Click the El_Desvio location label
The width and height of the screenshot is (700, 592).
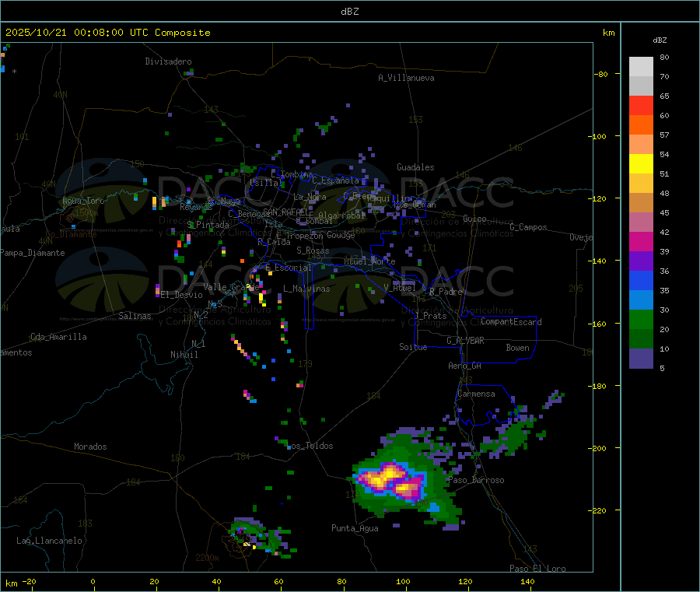[x=182, y=295]
